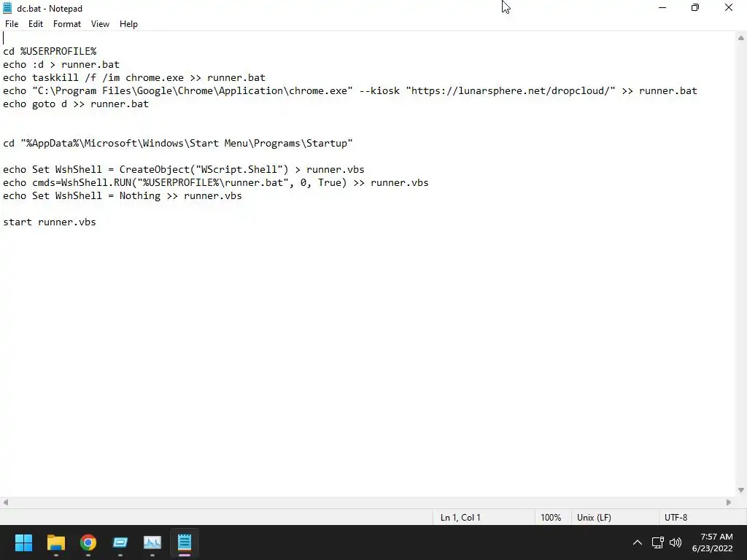Click the 'Set WshShell = Nothing' line
The image size is (747, 560).
(x=123, y=195)
